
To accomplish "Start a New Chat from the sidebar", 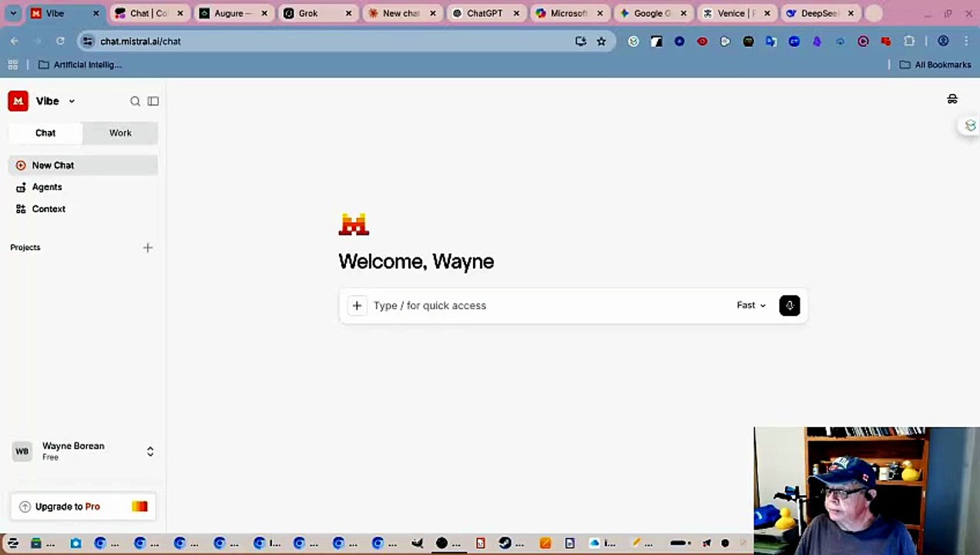I will (x=83, y=165).
